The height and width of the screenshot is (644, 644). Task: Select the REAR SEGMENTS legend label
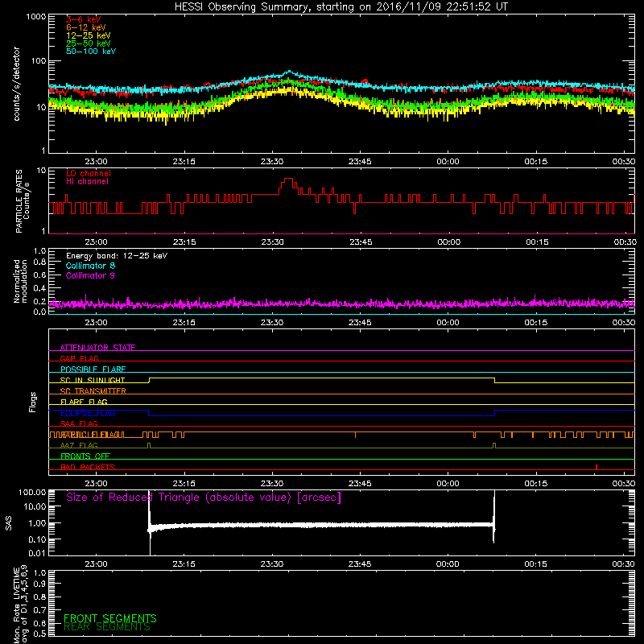pos(107,627)
